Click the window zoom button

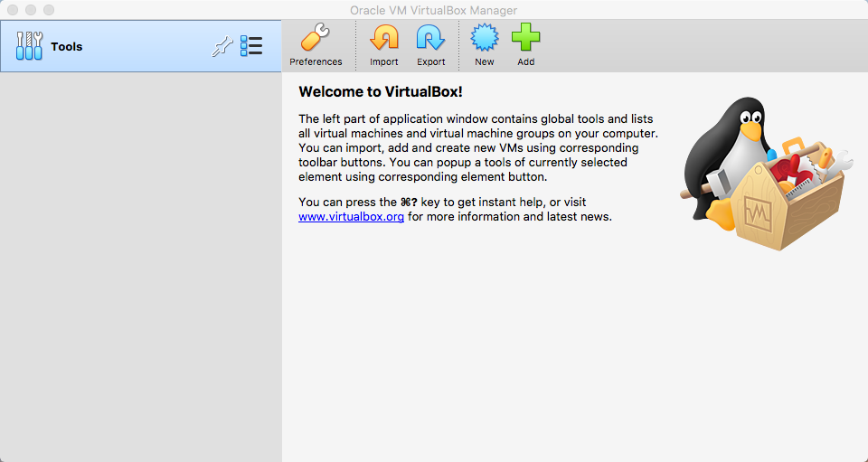(x=49, y=10)
